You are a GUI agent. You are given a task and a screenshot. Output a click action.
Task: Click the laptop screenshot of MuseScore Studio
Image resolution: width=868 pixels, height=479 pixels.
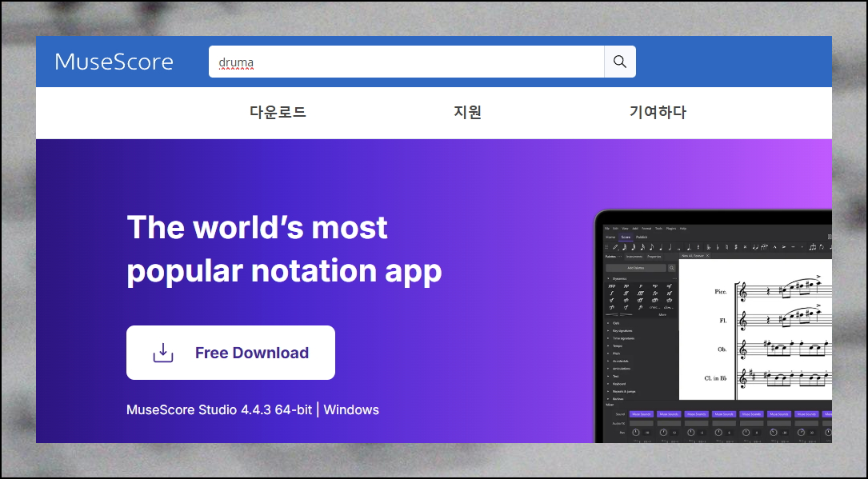(x=713, y=326)
